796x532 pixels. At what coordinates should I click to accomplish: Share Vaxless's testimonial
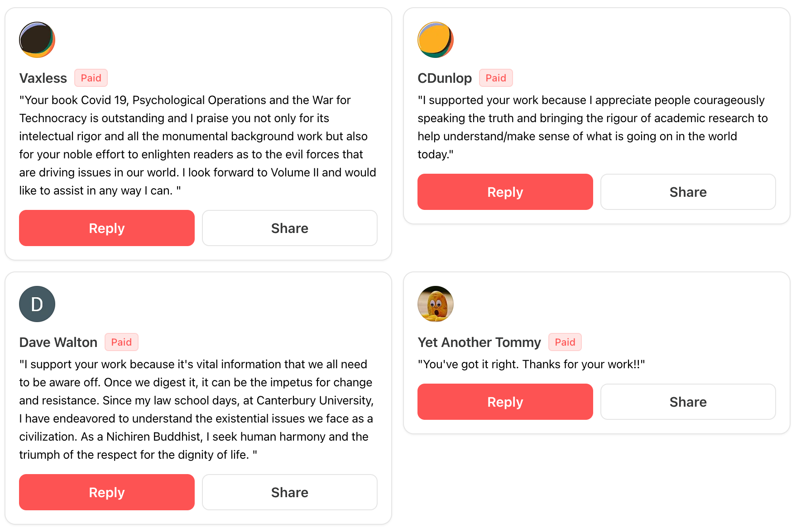tap(289, 228)
